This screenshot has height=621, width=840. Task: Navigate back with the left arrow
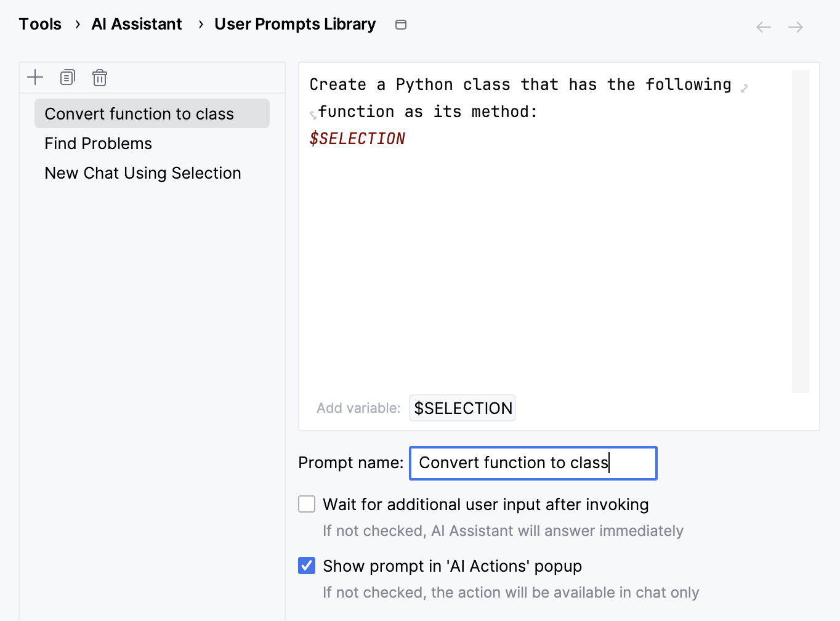click(763, 26)
